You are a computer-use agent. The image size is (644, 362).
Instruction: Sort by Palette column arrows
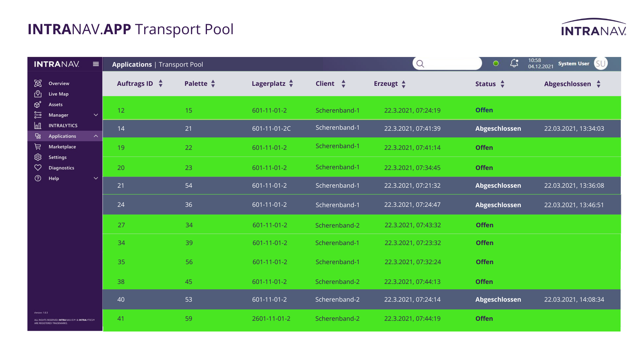click(213, 83)
